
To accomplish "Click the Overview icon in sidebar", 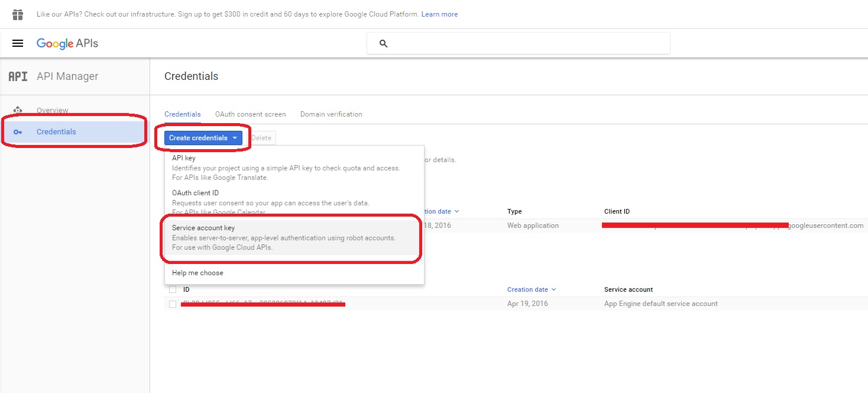I will coord(18,110).
